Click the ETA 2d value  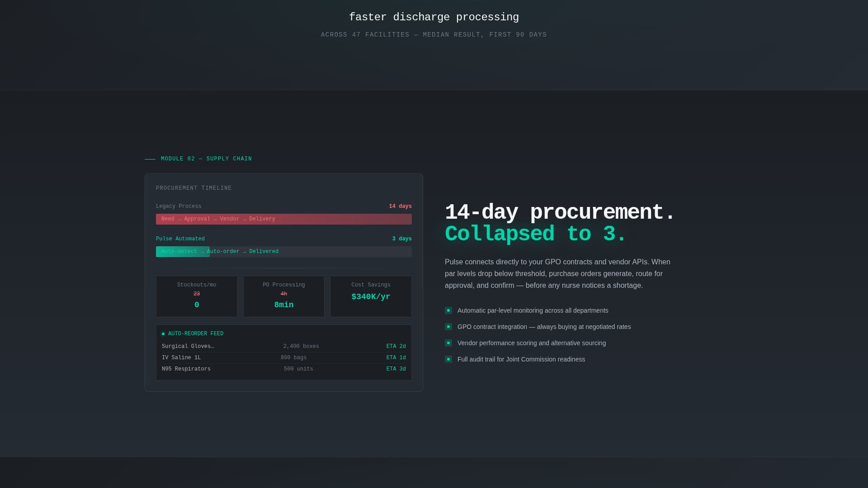click(396, 347)
